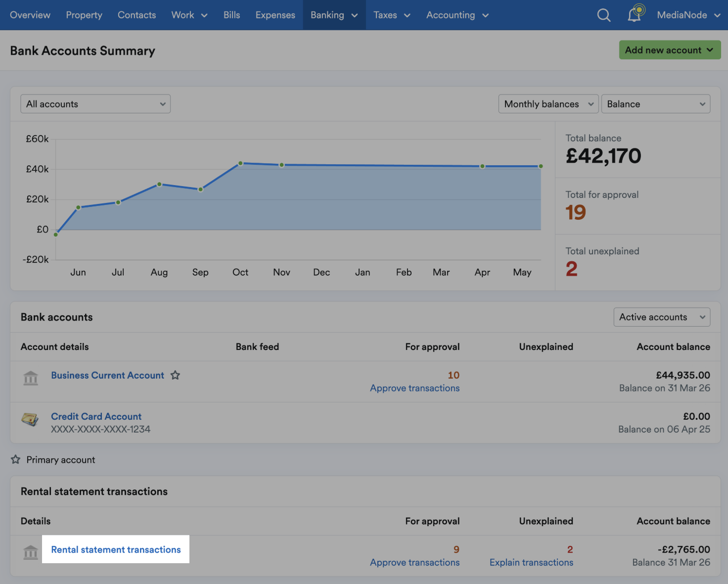This screenshot has width=728, height=584.
Task: Open the Balance chart type dropdown
Action: (656, 104)
